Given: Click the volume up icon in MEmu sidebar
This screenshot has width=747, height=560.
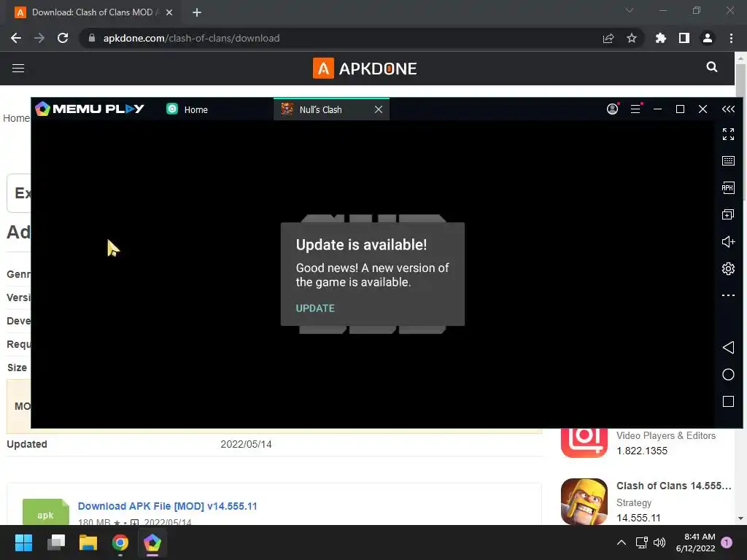Looking at the screenshot, I should point(728,241).
